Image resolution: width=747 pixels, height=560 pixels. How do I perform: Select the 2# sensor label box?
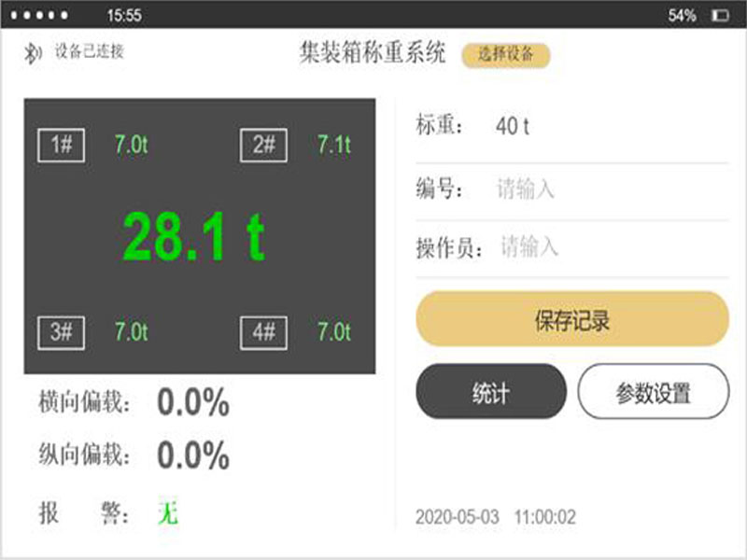(262, 145)
